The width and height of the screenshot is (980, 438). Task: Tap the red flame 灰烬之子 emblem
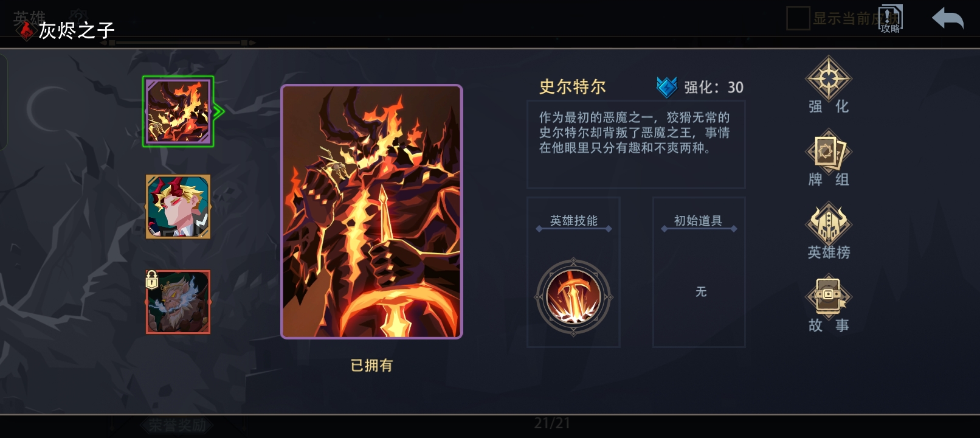tap(25, 29)
